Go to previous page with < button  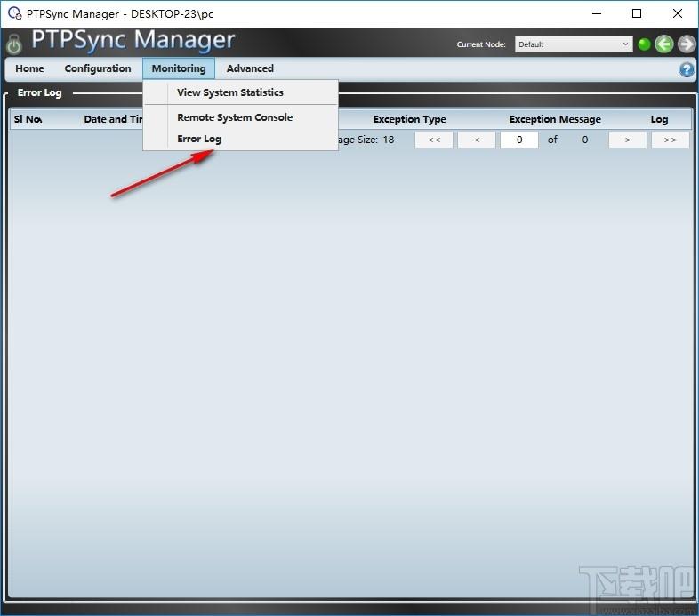tap(477, 140)
